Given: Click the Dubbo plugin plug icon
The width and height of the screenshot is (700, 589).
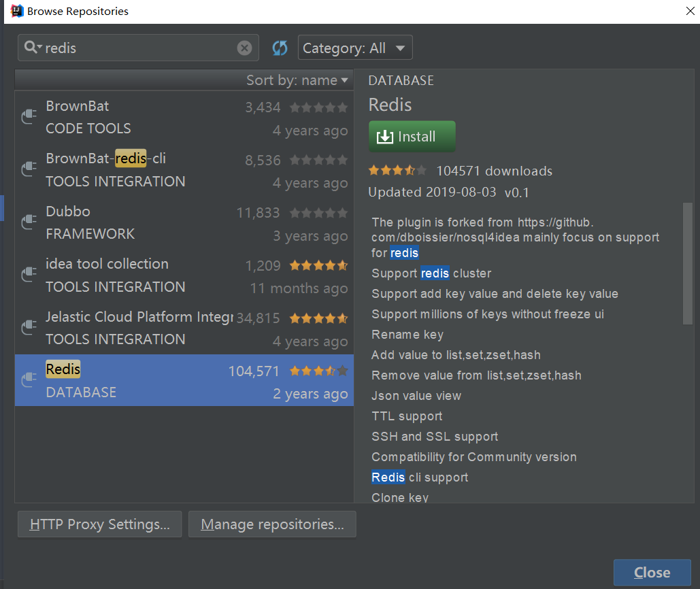Looking at the screenshot, I should [29, 222].
